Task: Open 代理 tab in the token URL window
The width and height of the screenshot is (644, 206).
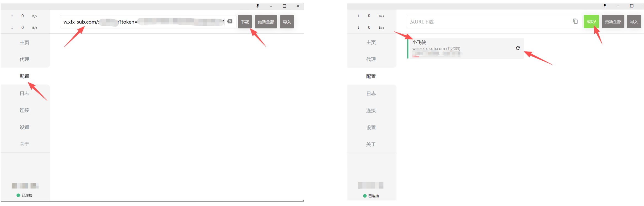Action: click(x=24, y=59)
